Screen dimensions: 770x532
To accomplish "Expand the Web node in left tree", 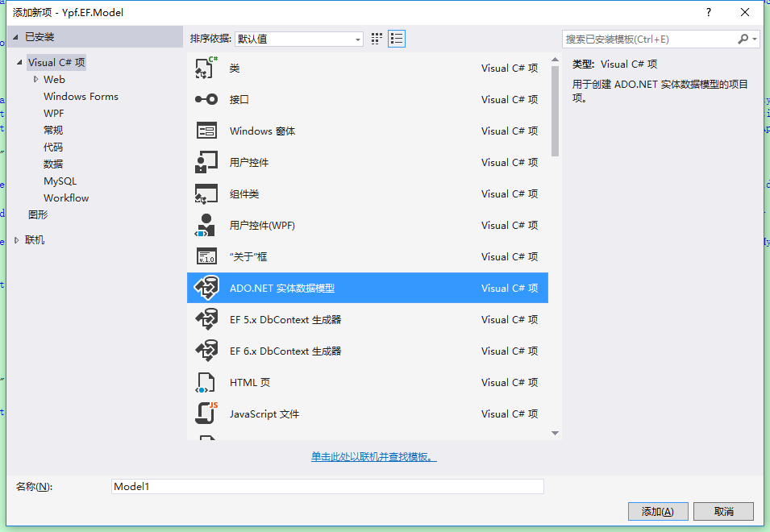I will point(35,79).
